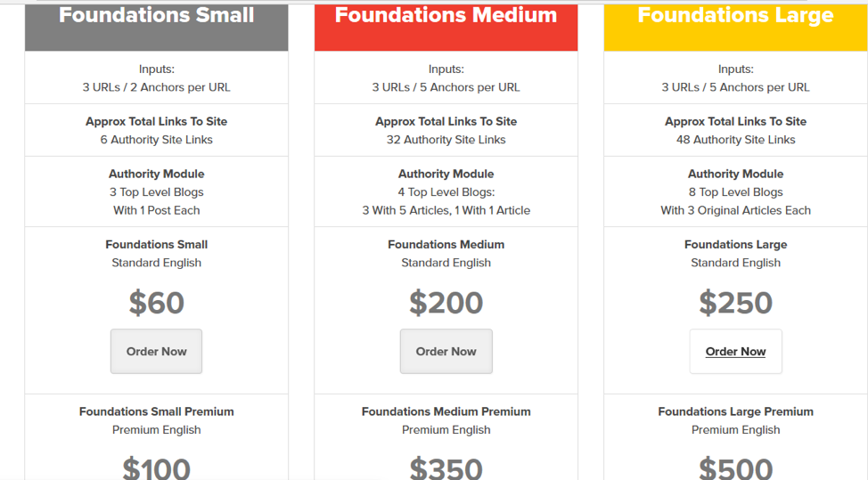Click the $200 price in Medium plan

pos(446,303)
